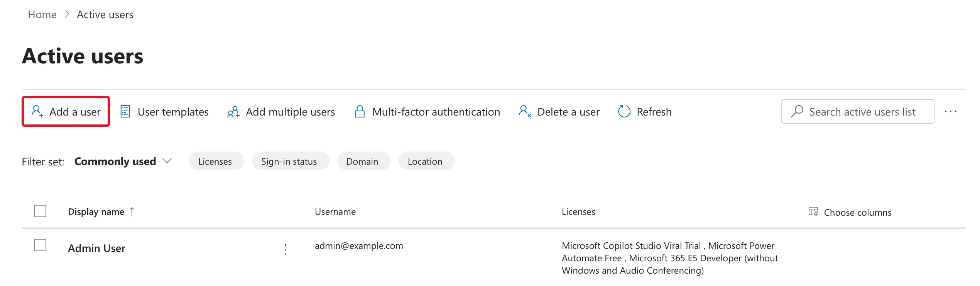Open the Sign-in status filter pill
This screenshot has height=286, width=980.
(291, 161)
